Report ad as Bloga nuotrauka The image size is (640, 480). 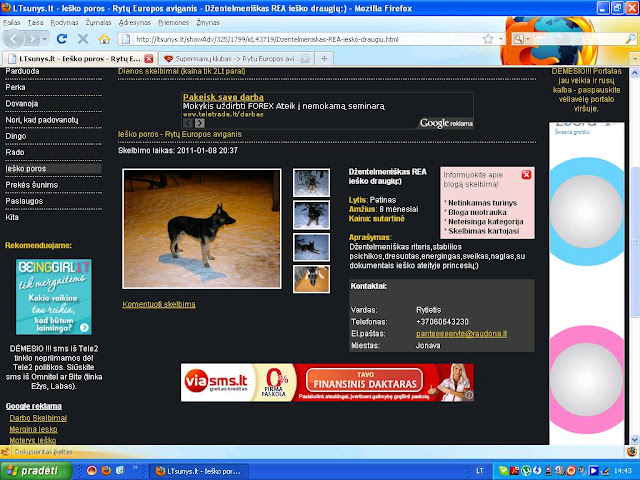tap(477, 212)
